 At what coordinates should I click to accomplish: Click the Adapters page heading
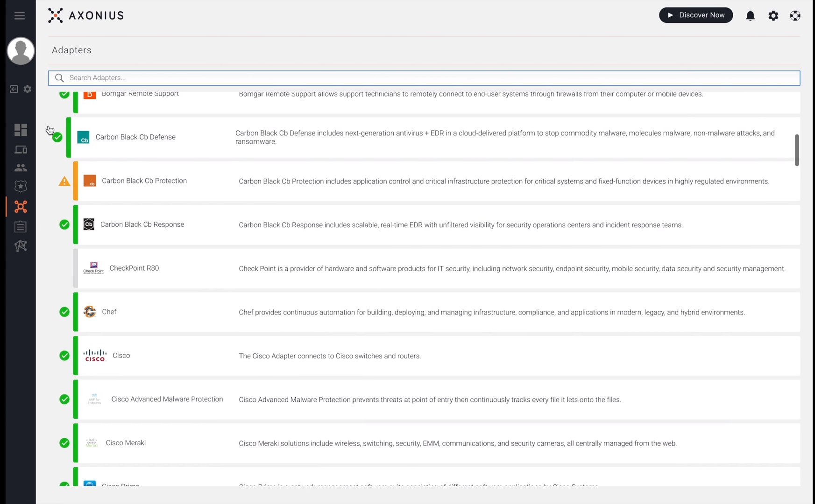point(71,50)
